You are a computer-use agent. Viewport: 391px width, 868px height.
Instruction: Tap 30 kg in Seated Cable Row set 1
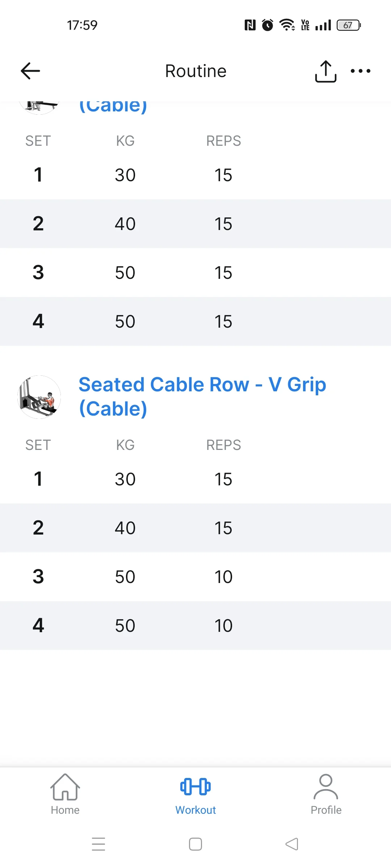pyautogui.click(x=125, y=479)
